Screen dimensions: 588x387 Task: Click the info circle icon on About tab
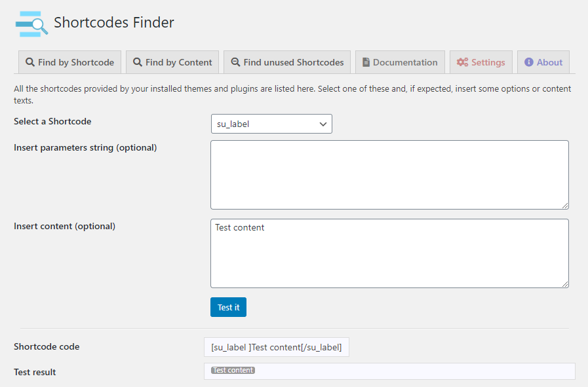pos(529,62)
